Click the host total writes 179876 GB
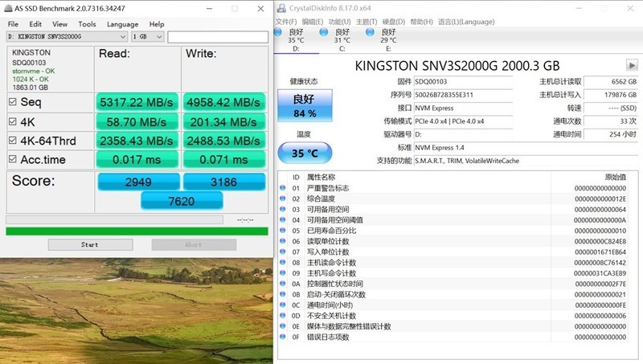 tap(611, 95)
